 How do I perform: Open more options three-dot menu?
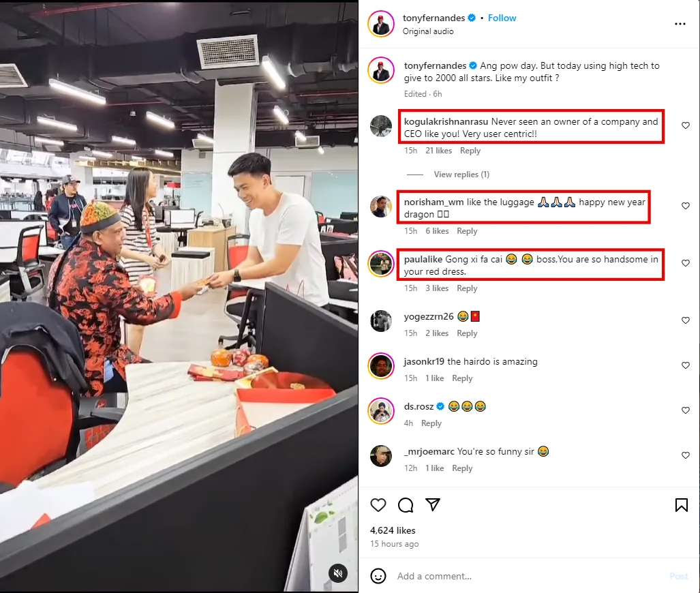tap(680, 24)
